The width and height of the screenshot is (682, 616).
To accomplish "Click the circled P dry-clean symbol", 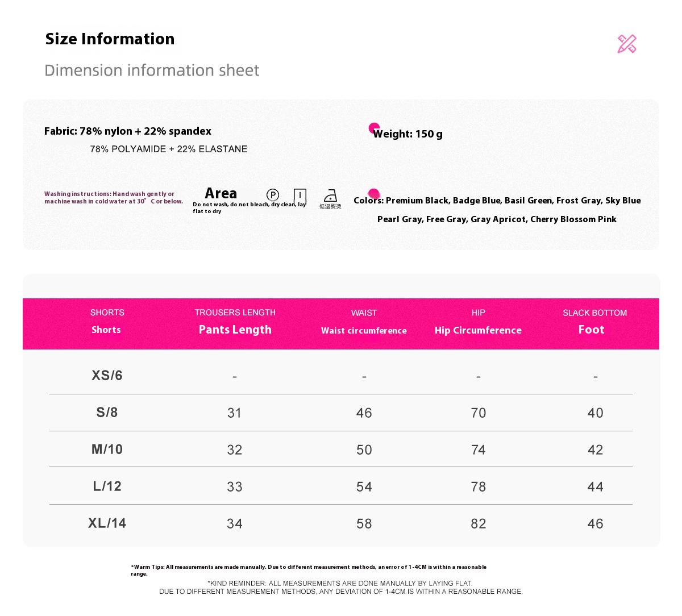I will (273, 195).
